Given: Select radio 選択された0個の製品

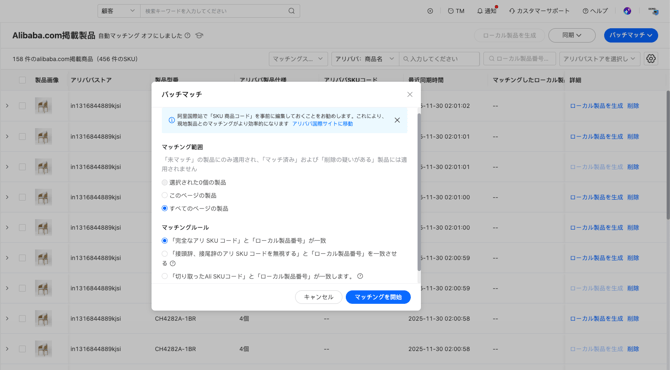Looking at the screenshot, I should [x=165, y=182].
